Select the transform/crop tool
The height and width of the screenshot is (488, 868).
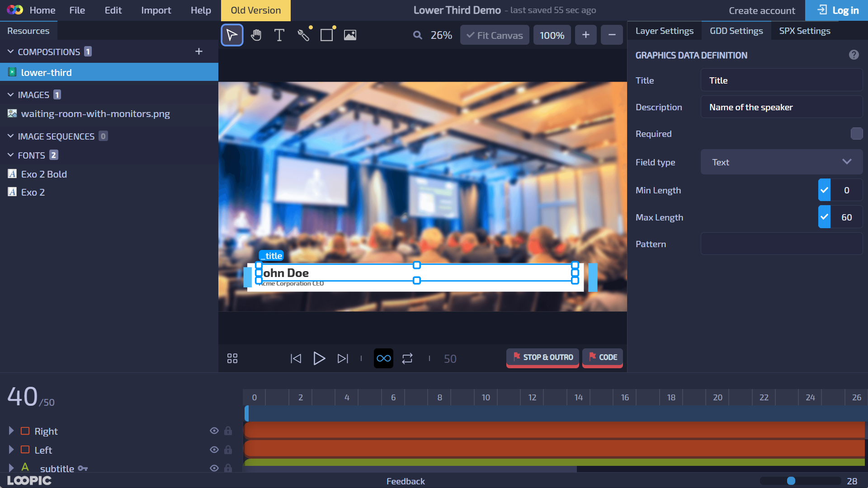pyautogui.click(x=326, y=34)
